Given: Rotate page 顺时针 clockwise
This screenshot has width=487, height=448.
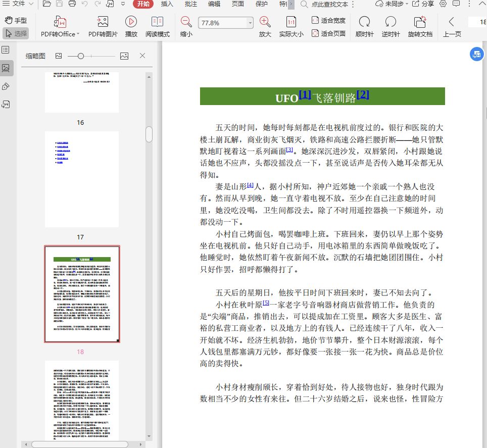Looking at the screenshot, I should [364, 23].
